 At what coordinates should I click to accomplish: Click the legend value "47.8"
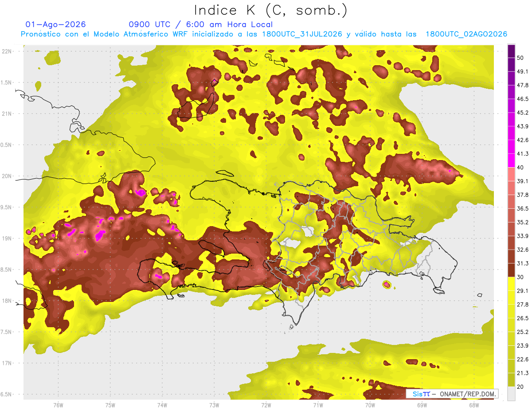pyautogui.click(x=522, y=85)
